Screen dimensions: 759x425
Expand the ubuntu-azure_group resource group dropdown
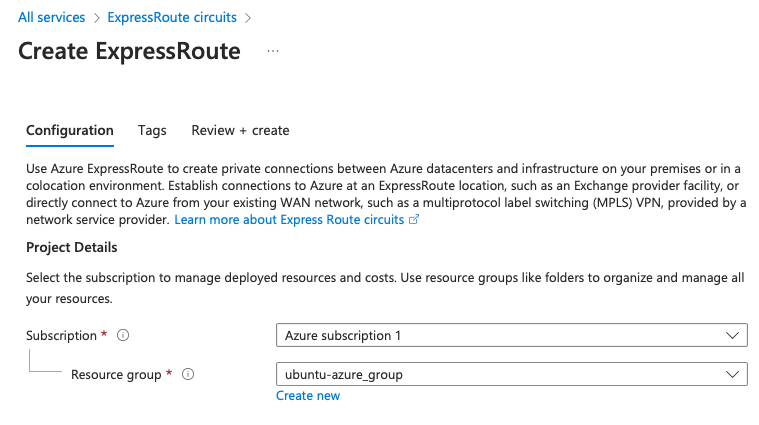coord(512,374)
